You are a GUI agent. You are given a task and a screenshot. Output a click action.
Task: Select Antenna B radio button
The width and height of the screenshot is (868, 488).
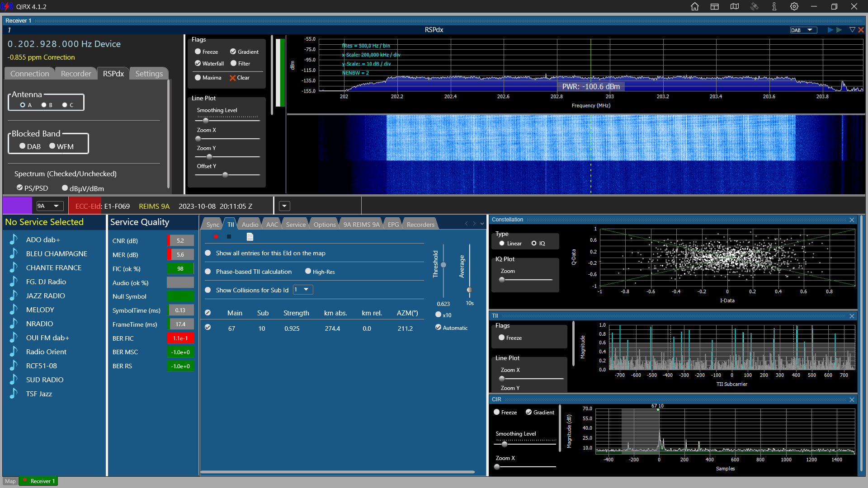click(x=44, y=105)
